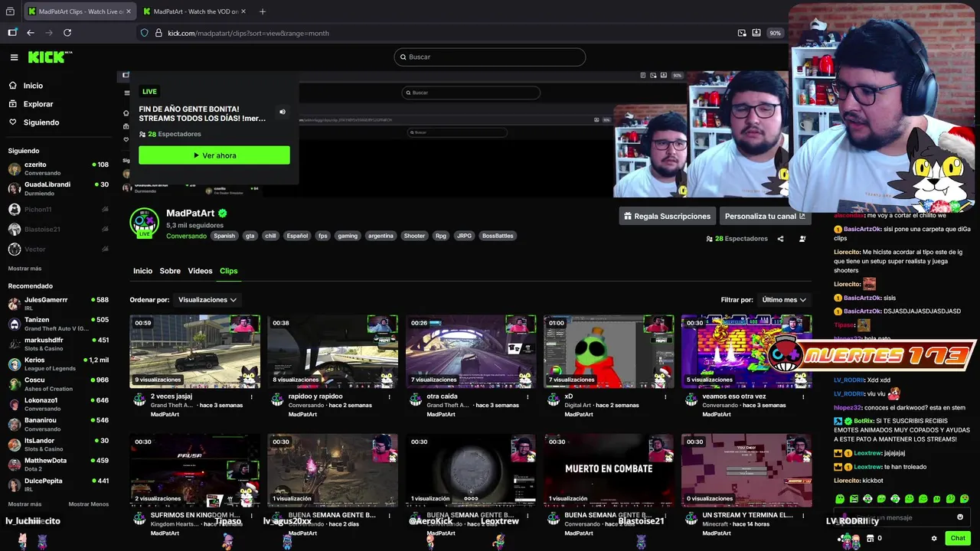Open options menu for 'rapidoo y rapidoo' clip

[389, 396]
